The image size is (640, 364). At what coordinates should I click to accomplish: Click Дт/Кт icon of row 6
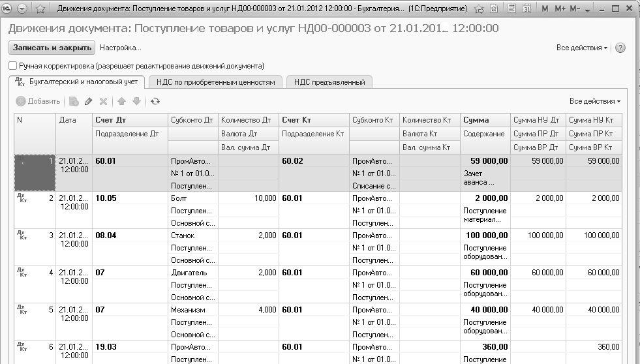(22, 346)
